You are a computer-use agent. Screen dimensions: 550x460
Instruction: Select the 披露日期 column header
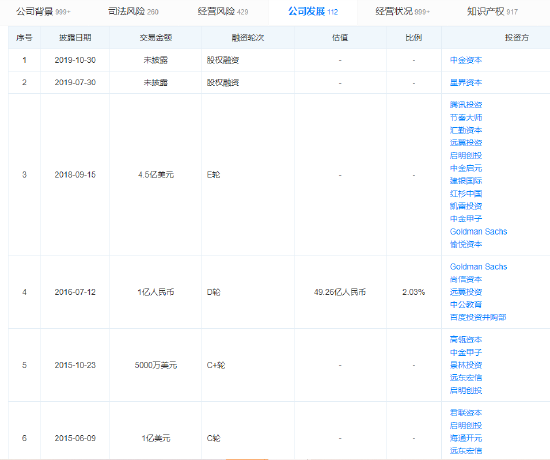[75, 38]
